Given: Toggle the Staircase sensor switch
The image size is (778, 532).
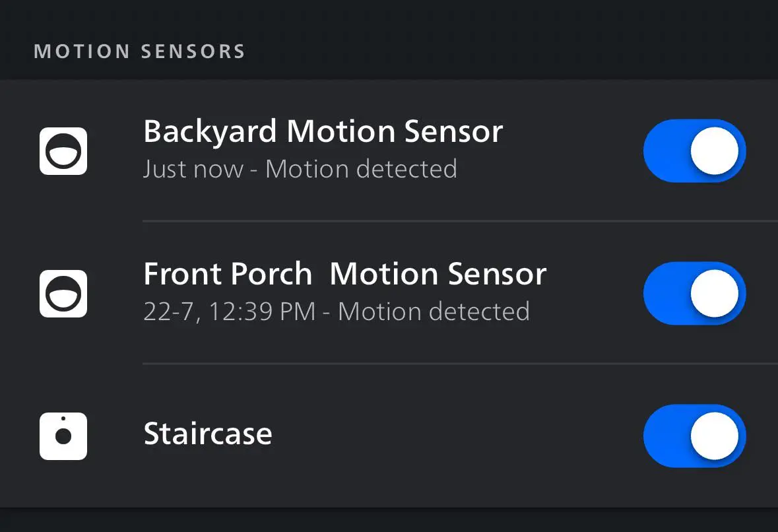Looking at the screenshot, I should click(x=694, y=436).
